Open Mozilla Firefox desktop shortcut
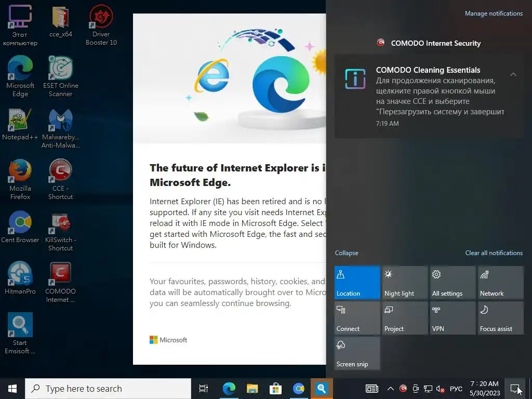Image resolution: width=532 pixels, height=399 pixels. click(x=20, y=179)
